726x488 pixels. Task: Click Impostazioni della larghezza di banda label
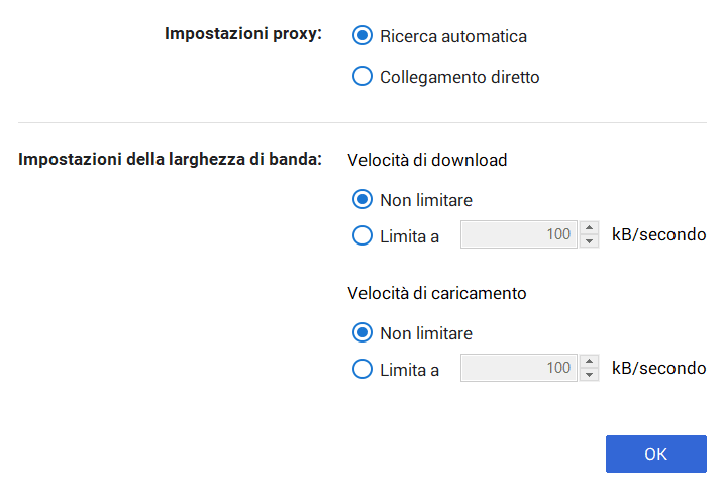(x=170, y=158)
